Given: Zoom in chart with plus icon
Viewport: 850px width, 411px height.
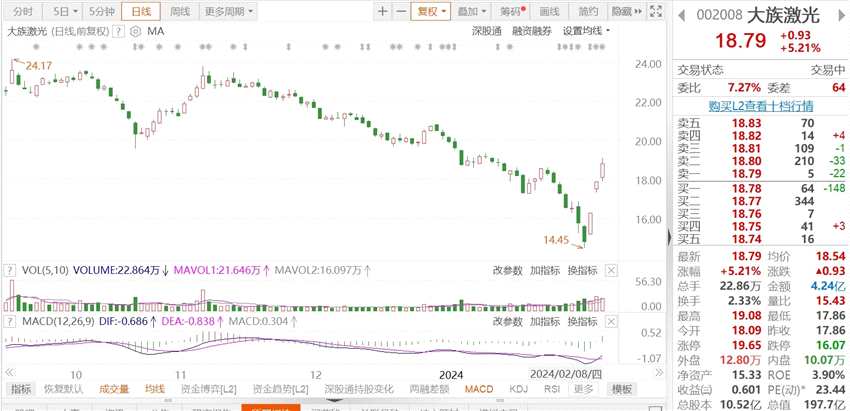Looking at the screenshot, I should point(383,11).
